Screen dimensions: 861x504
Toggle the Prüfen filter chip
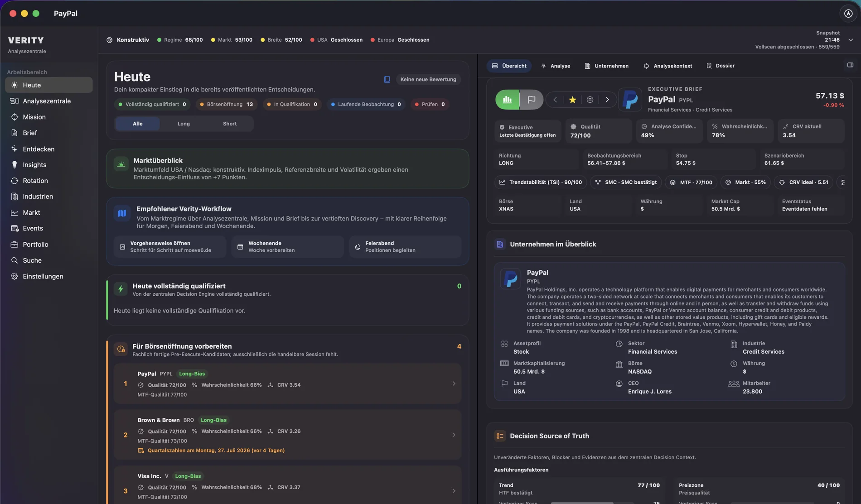(x=430, y=104)
